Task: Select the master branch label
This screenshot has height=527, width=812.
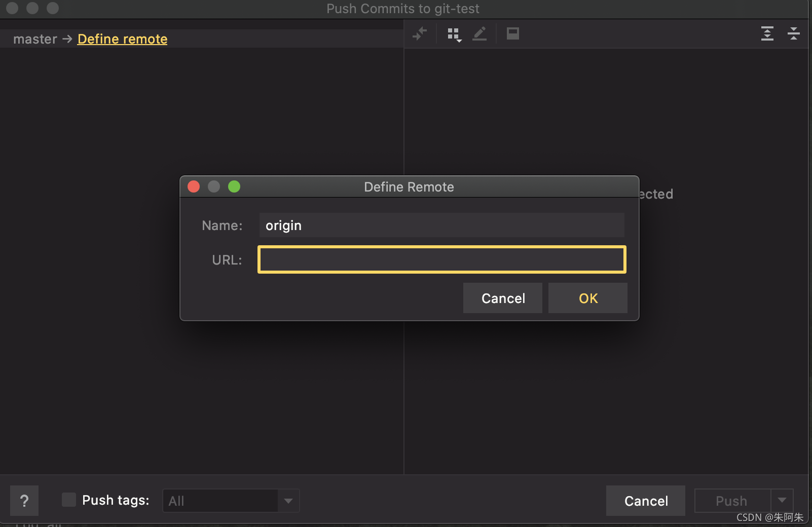Action: 35,39
